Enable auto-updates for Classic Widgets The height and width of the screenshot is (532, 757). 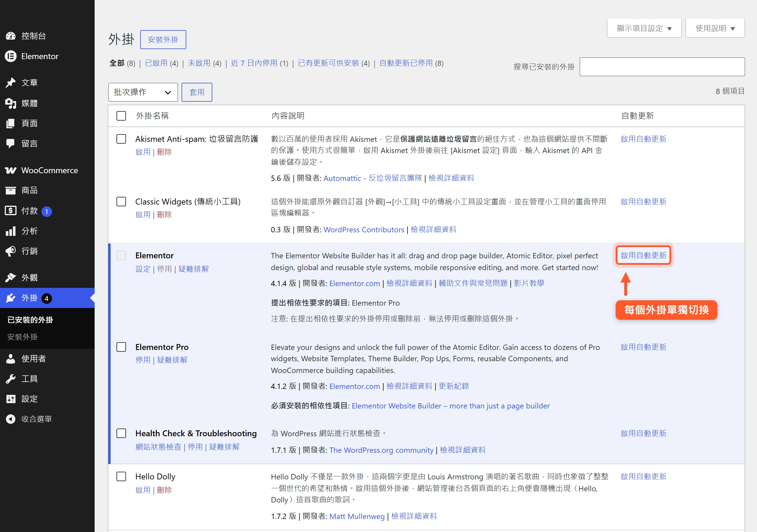pos(643,201)
